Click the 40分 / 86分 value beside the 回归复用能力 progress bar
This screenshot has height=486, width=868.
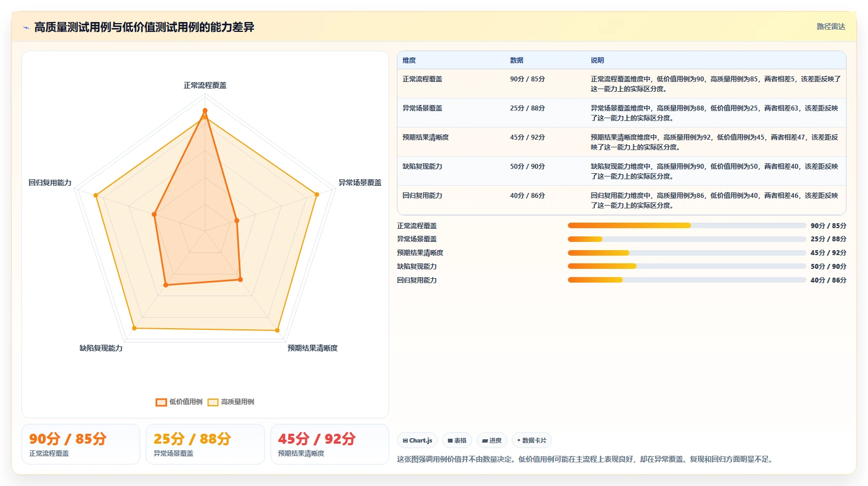(828, 280)
